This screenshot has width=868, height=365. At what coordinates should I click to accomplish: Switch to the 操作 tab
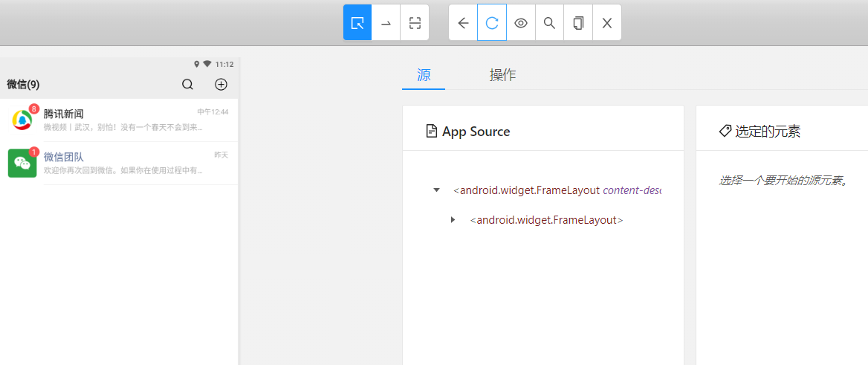(502, 75)
